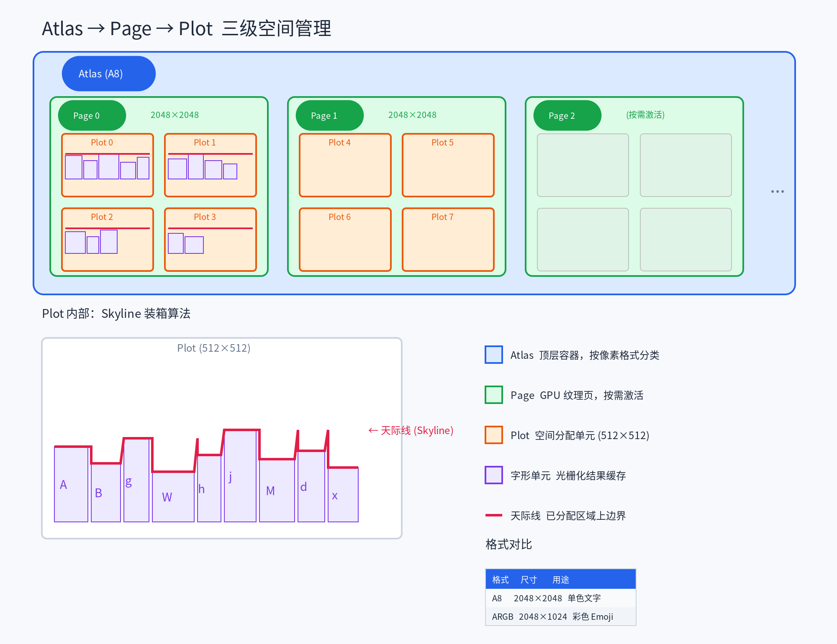Click the blue Atlas legend square

493,355
